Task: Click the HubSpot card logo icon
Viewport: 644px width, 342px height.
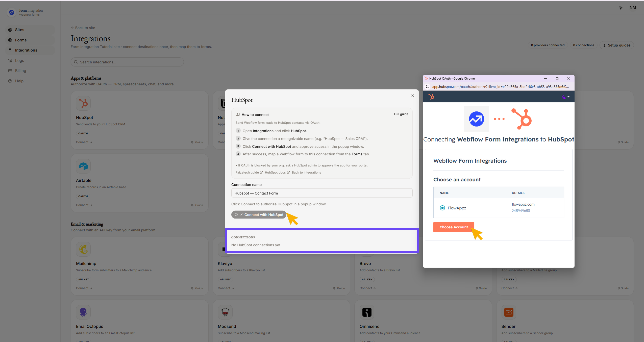Action: pyautogui.click(x=83, y=103)
